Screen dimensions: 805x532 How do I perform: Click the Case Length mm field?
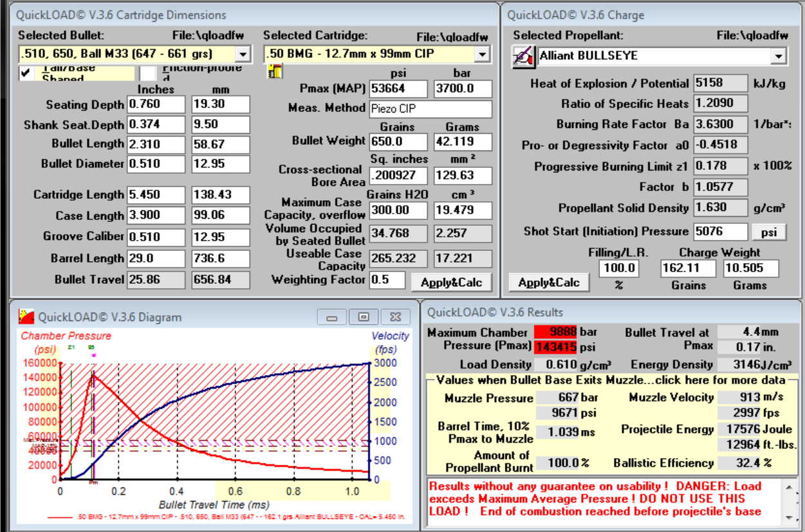click(221, 216)
